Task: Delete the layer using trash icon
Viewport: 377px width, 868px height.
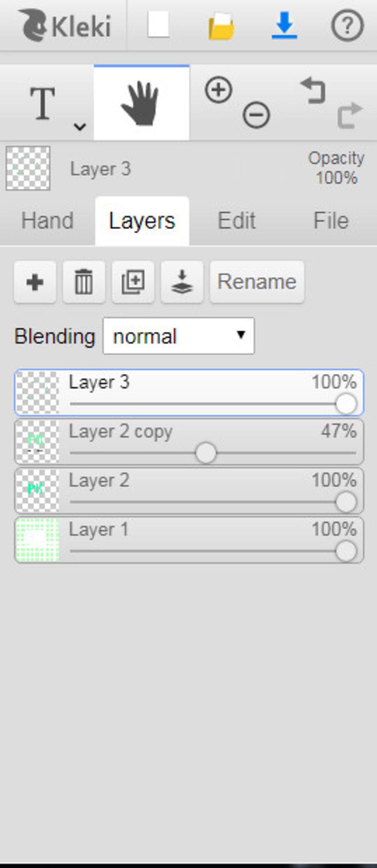Action: tap(84, 282)
